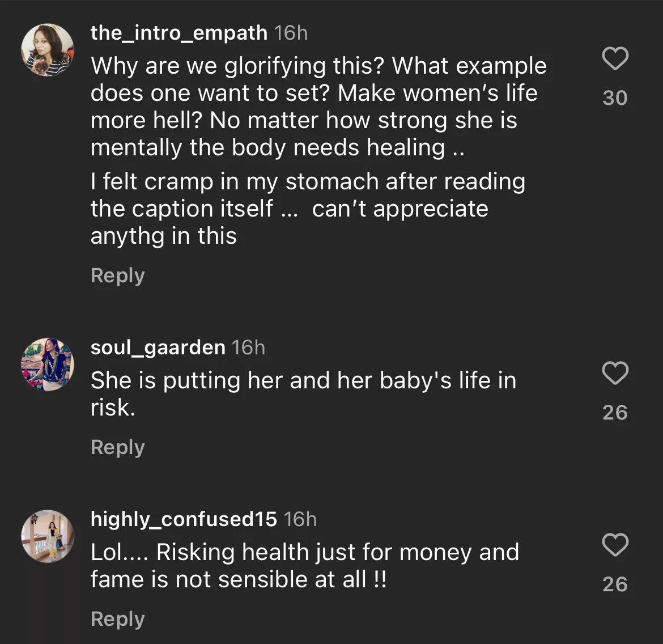The height and width of the screenshot is (644, 663).
Task: Show the 26 likes on soul_gaarden's comment
Action: click(615, 412)
